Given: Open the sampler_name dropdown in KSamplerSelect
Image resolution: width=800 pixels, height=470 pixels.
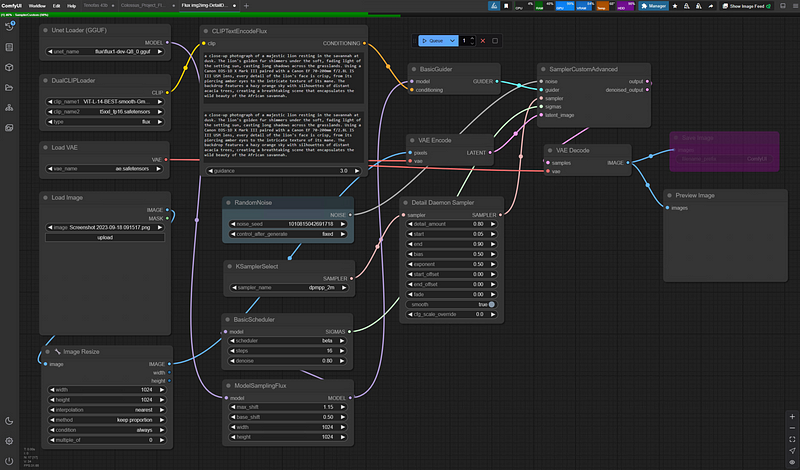Looking at the screenshot, I should click(288, 288).
